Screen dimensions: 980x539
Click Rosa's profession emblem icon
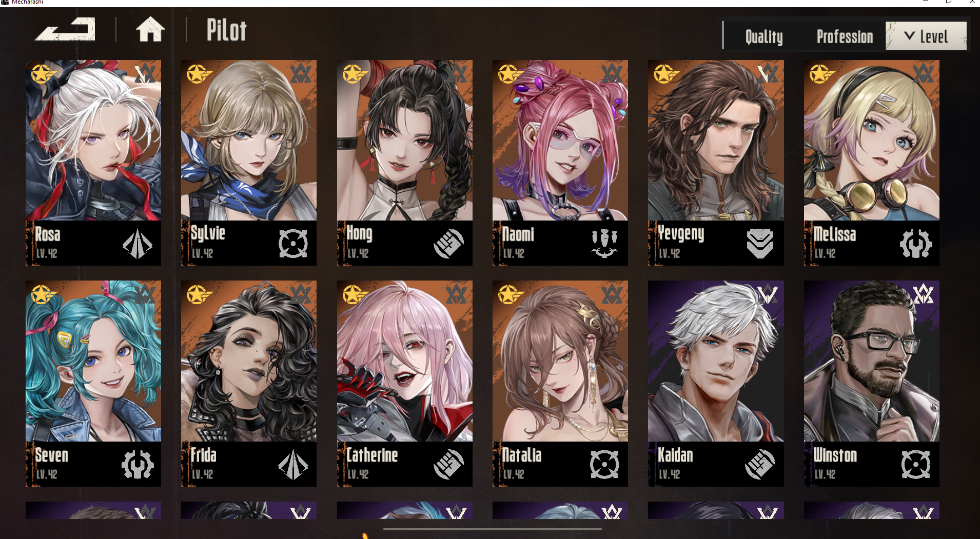click(138, 244)
